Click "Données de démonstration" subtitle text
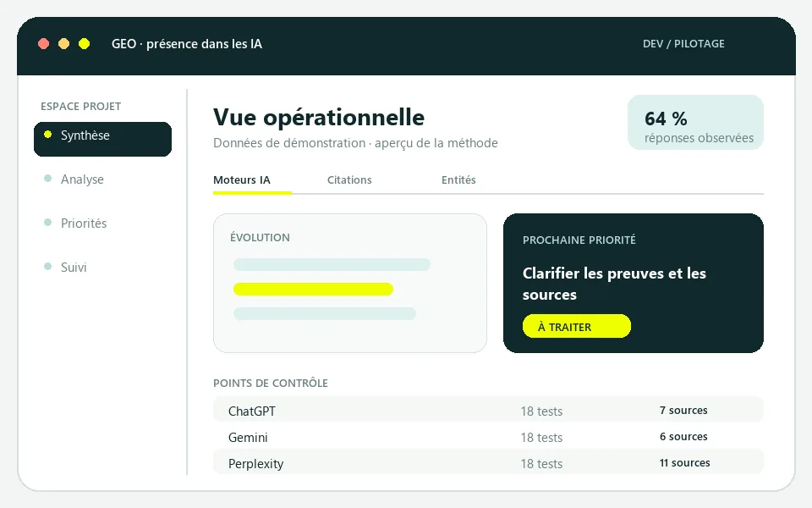The height and width of the screenshot is (508, 812). pos(289,143)
